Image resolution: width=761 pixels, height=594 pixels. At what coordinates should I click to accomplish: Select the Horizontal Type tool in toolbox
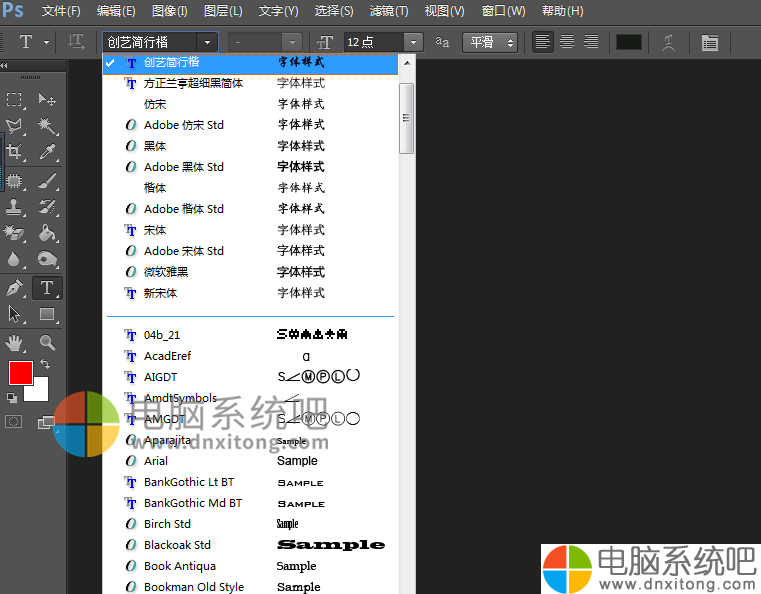point(47,288)
